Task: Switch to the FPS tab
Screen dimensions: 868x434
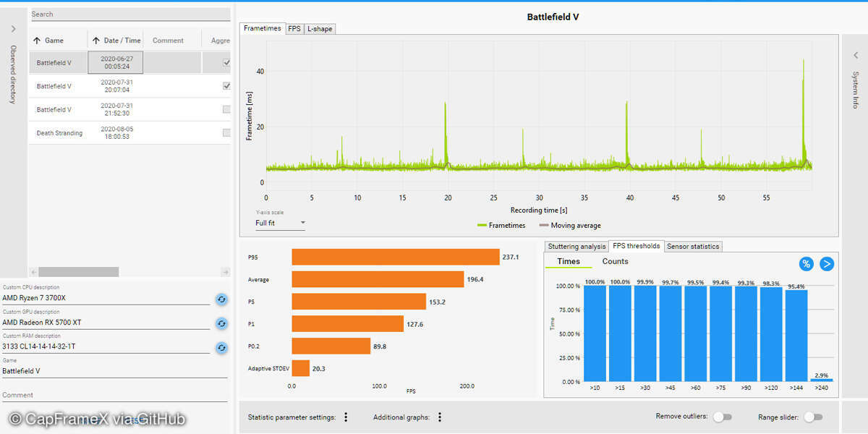Action: tap(294, 28)
